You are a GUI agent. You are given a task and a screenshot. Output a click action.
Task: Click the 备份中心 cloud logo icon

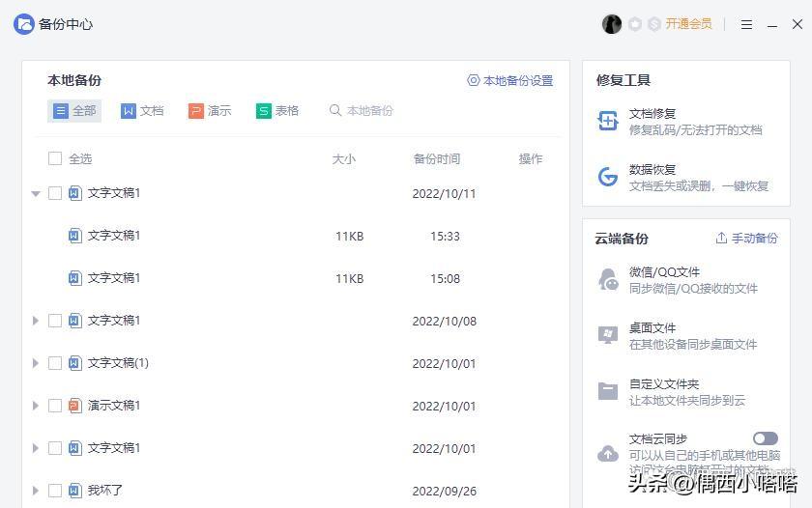pyautogui.click(x=24, y=24)
